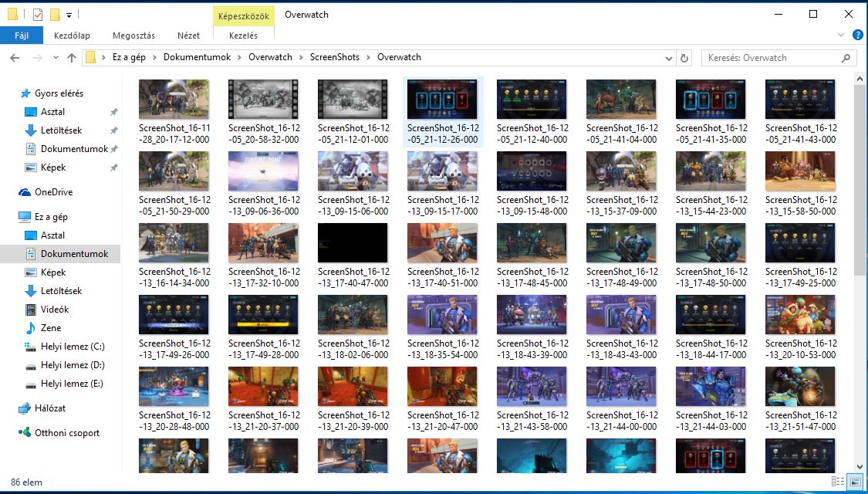This screenshot has height=494, width=868.
Task: Open Helyi lemez (D:) drive
Action: [73, 365]
